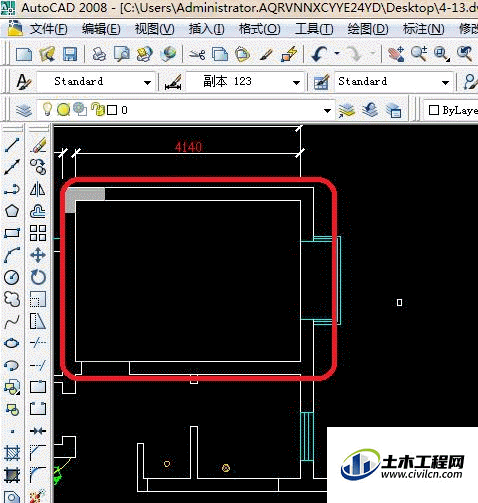Select the Revision Cloud tool
The height and width of the screenshot is (503, 478).
click(12, 299)
